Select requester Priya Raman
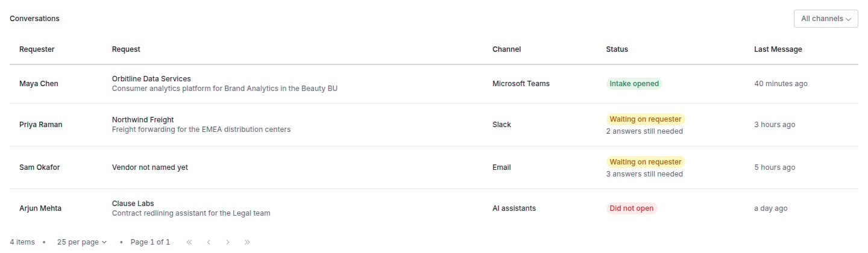Screen dimensions: 868x253 tap(40, 125)
